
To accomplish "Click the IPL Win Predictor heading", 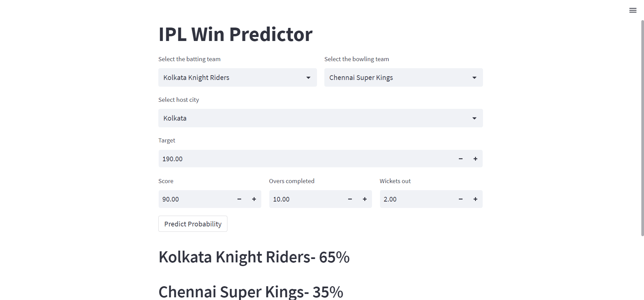I will 235,34.
